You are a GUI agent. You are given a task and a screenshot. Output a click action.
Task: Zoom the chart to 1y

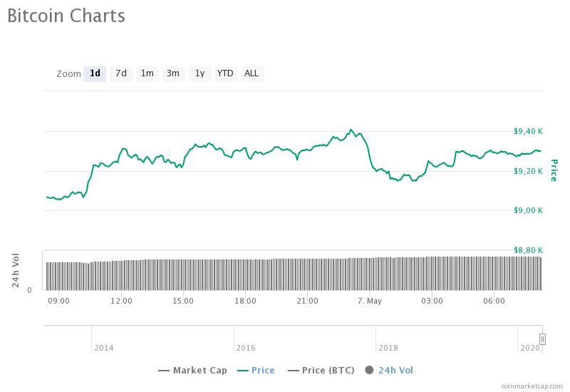pyautogui.click(x=199, y=73)
